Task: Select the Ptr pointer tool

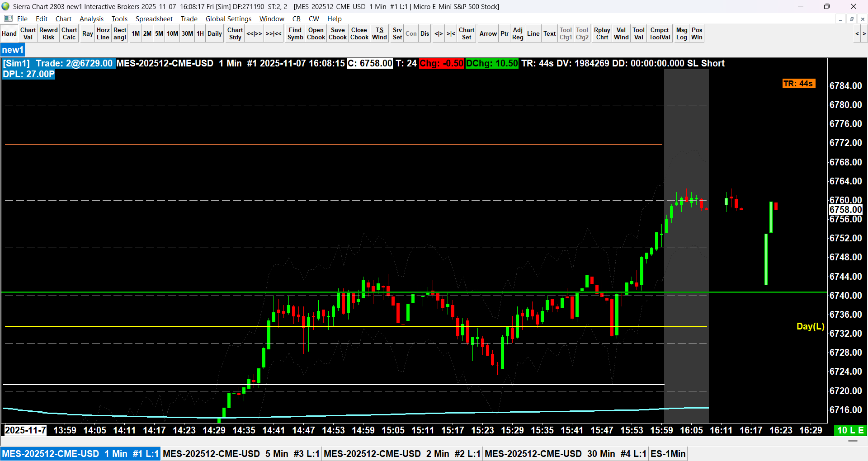Action: coord(505,33)
